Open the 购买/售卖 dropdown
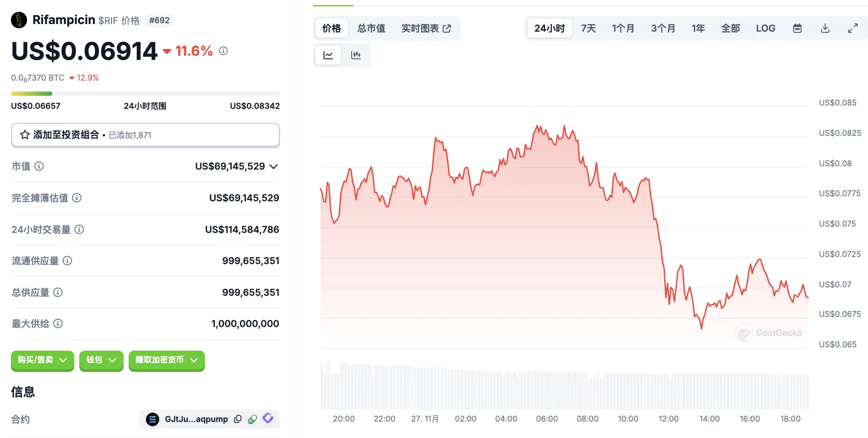Image resolution: width=868 pixels, height=438 pixels. tap(42, 360)
